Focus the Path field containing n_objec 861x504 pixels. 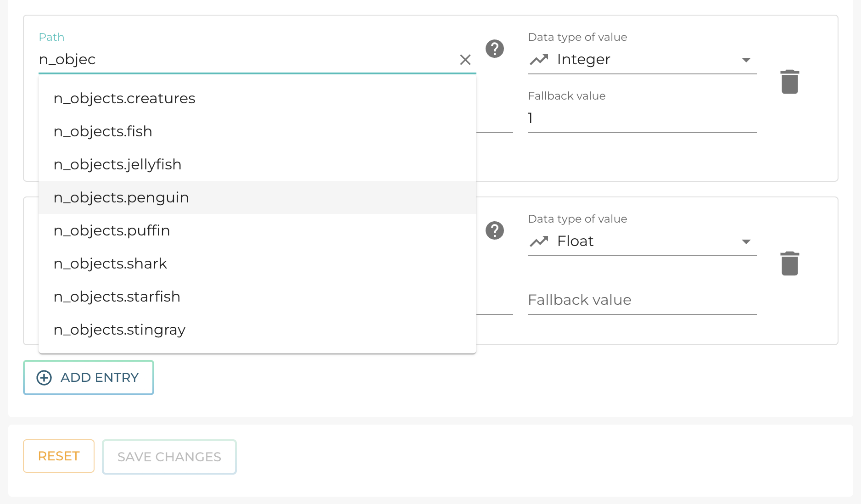pos(243,60)
